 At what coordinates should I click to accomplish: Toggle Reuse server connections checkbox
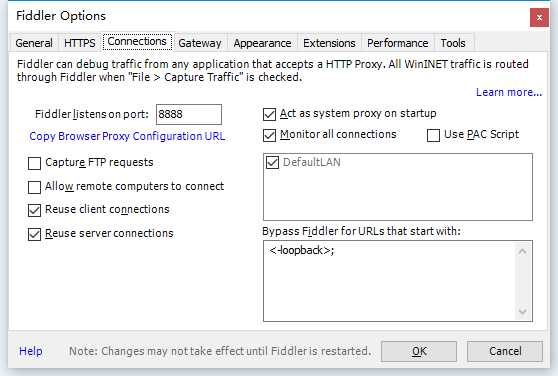35,234
